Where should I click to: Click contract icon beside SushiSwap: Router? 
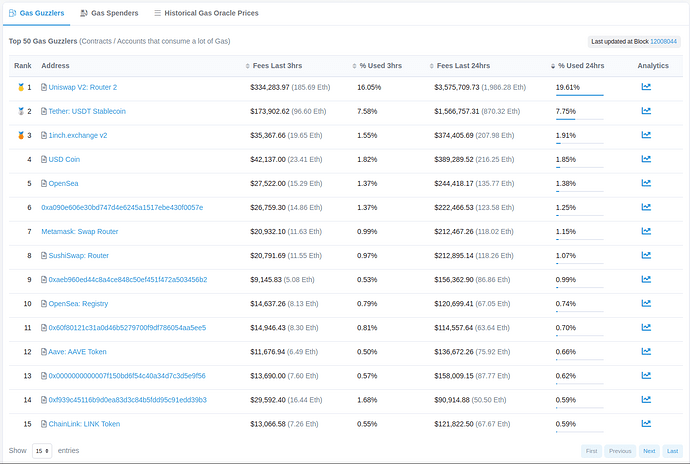44,255
